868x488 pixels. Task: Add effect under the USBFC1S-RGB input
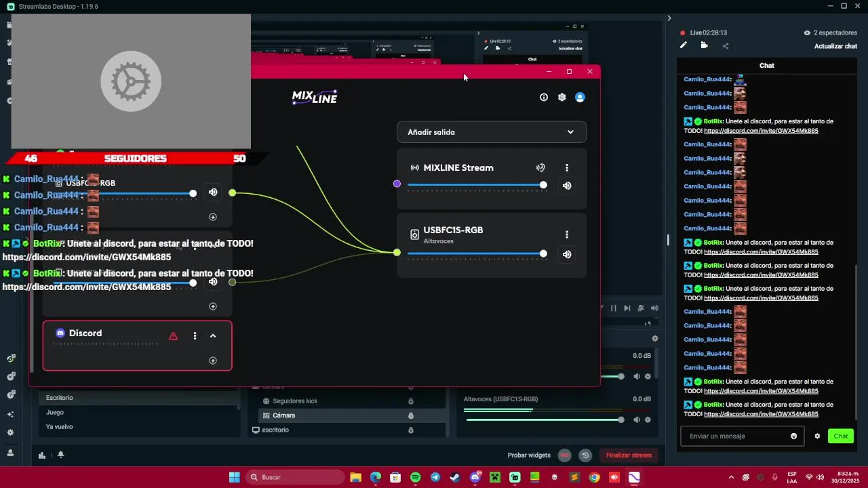[x=213, y=217]
